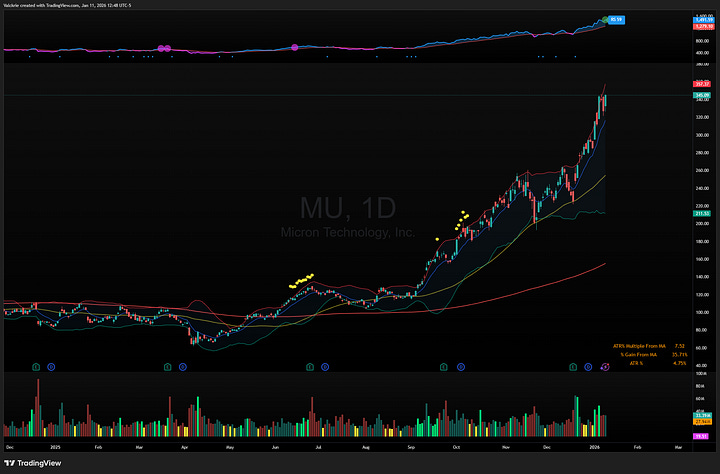Click the green circle ending RS line

pyautogui.click(x=605, y=20)
